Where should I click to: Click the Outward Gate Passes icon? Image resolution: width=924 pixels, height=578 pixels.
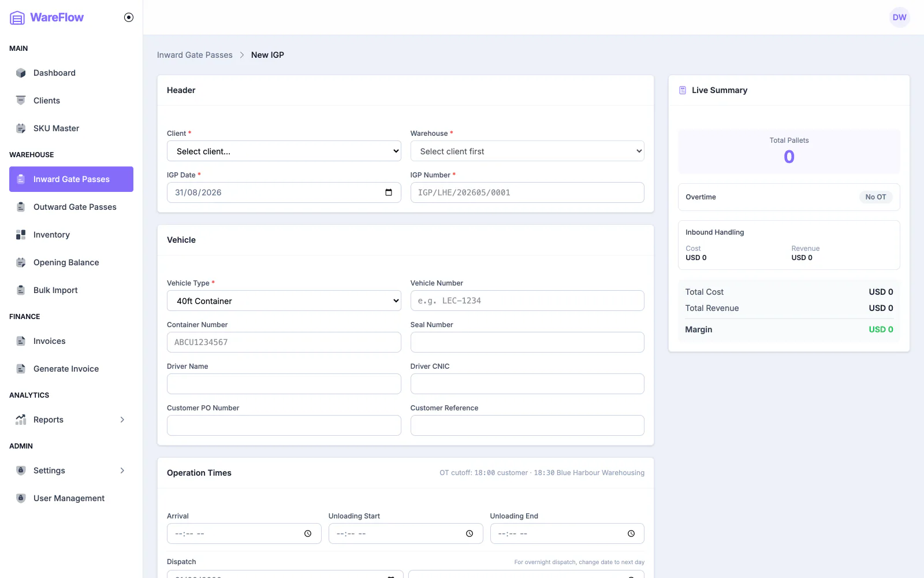click(x=21, y=207)
